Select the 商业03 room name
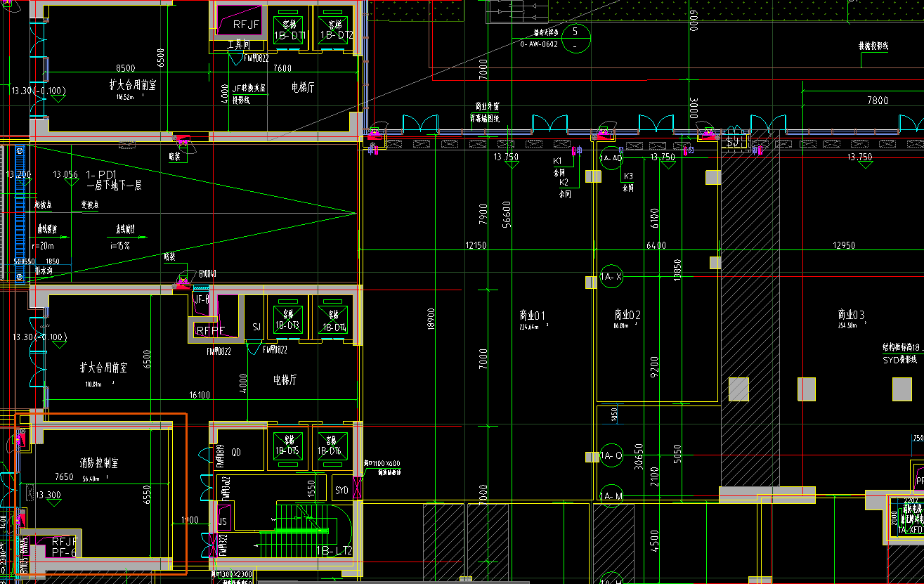The width and height of the screenshot is (924, 584). click(850, 314)
